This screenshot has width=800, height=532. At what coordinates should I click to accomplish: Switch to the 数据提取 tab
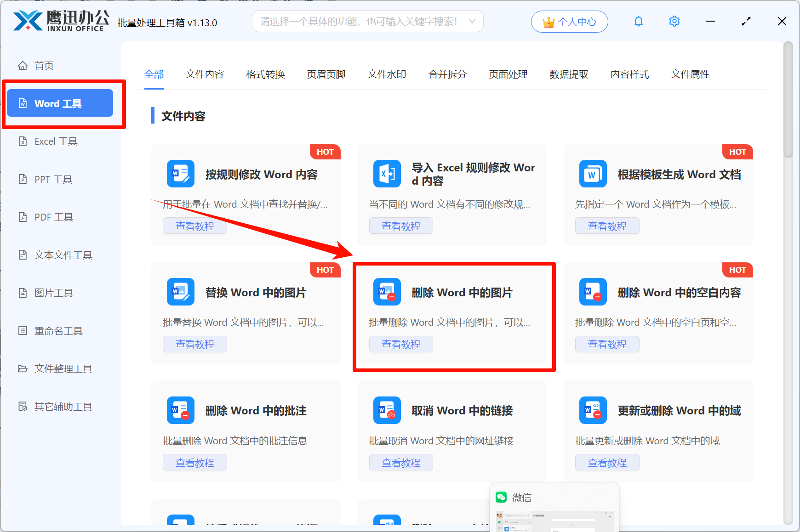[x=569, y=74]
